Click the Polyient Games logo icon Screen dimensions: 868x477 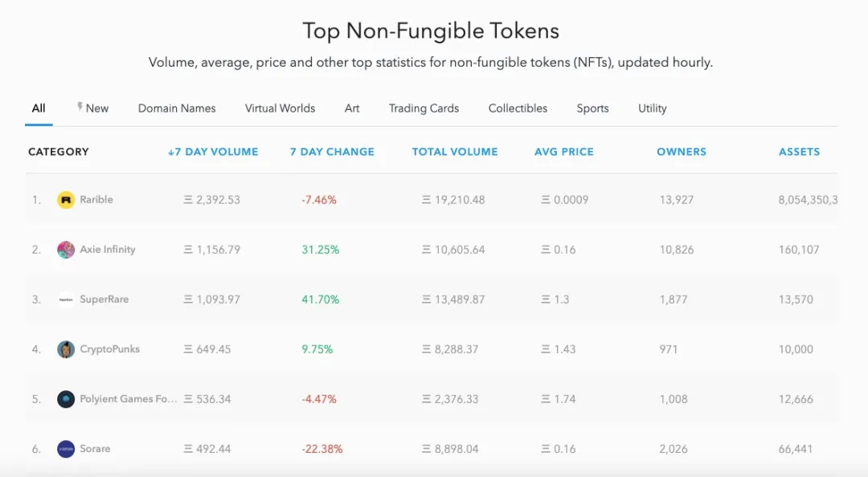[66, 399]
